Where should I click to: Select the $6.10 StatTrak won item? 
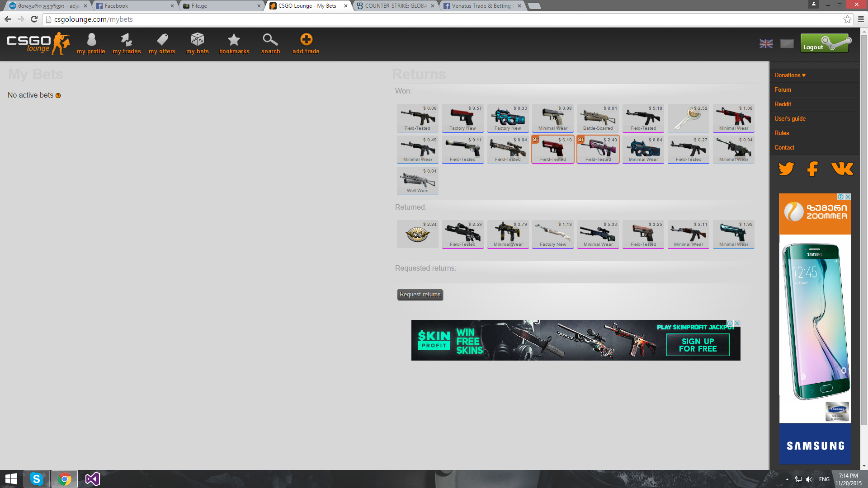click(x=553, y=149)
